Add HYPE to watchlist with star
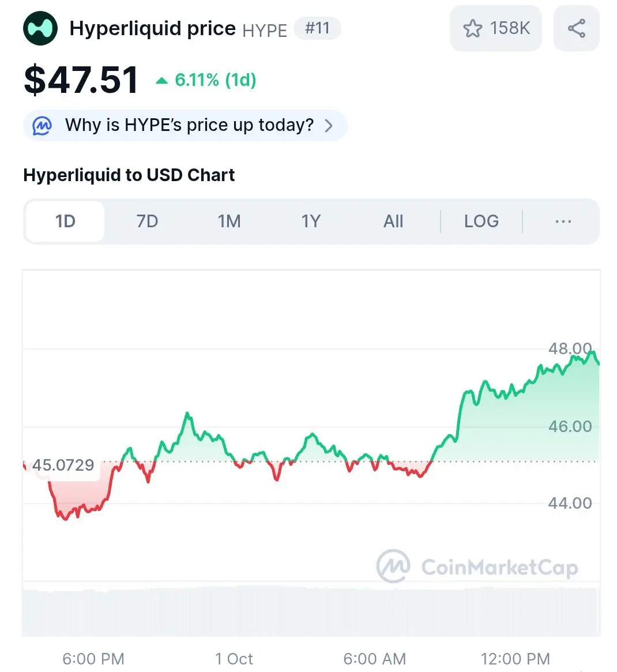This screenshot has width=617, height=672. [473, 28]
